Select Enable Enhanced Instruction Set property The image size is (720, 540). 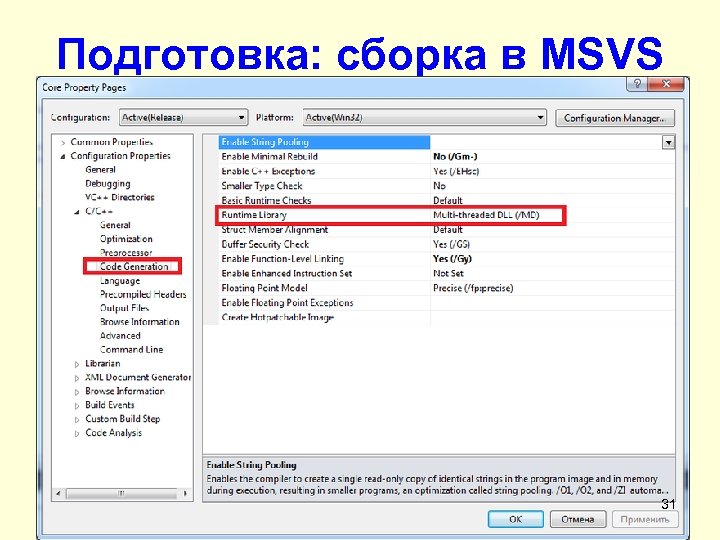[x=287, y=274]
